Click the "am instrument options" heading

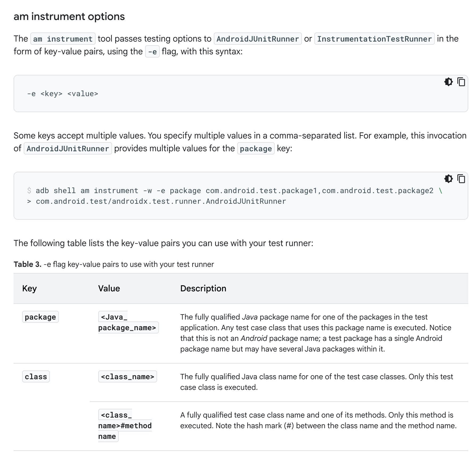click(x=69, y=17)
